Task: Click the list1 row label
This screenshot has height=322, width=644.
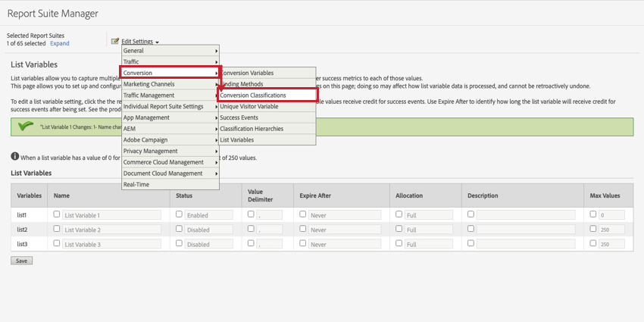Action: (22, 215)
